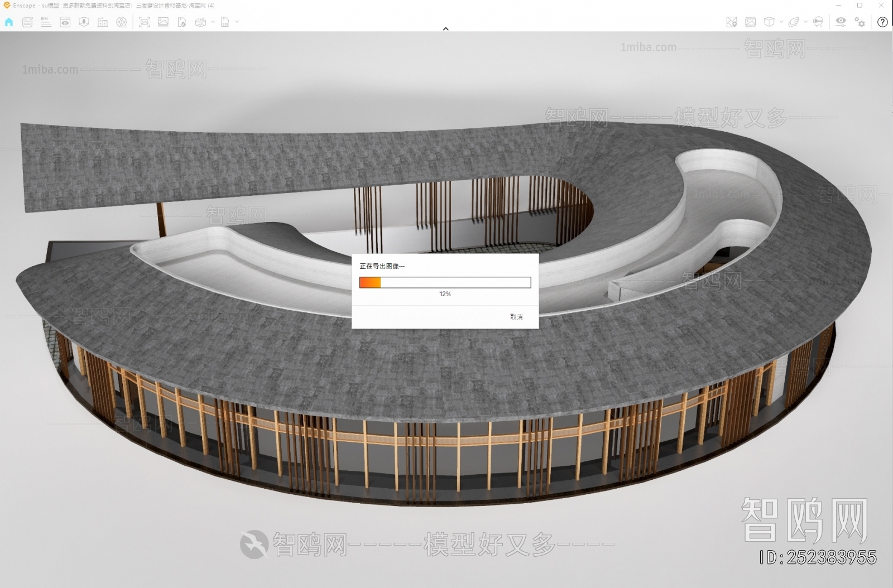Screen dimensions: 893x588
Task: Open the video editor film reel
Action: point(121,22)
